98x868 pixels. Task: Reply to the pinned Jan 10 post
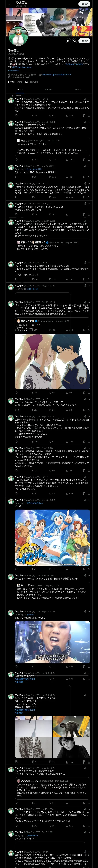[x=16, y=116]
